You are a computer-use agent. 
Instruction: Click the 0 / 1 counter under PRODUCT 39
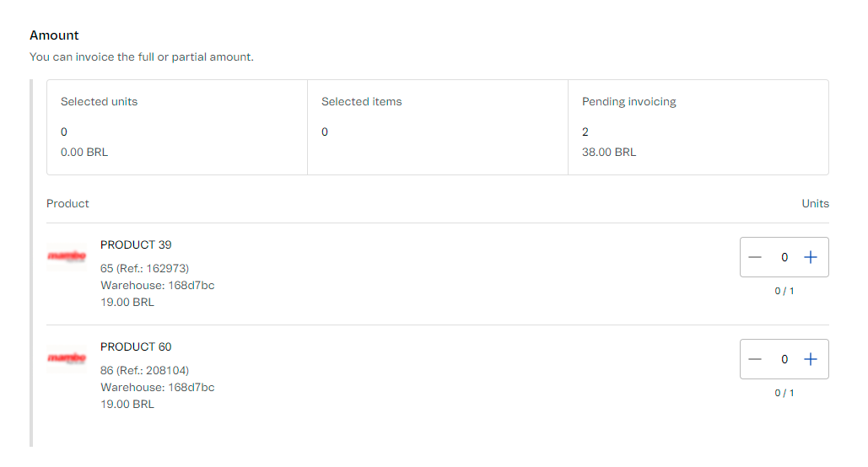point(784,291)
